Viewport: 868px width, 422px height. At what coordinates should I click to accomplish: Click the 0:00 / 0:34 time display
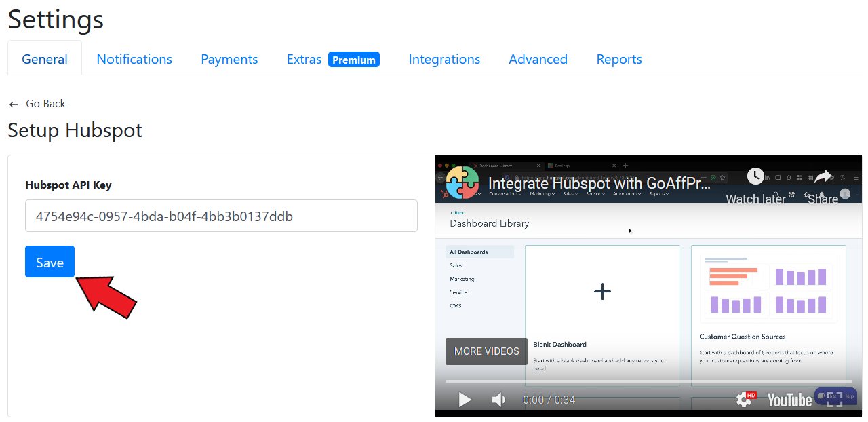click(x=549, y=400)
